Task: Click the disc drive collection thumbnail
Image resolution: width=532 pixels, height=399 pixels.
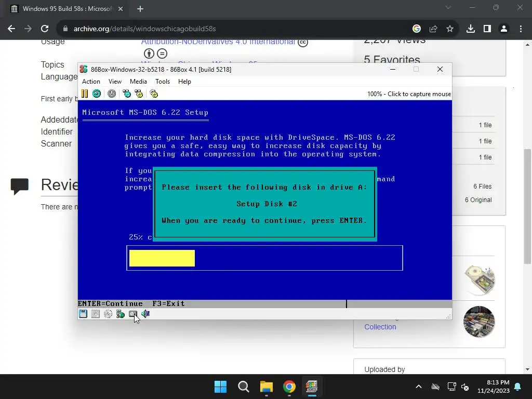Action: 480,279
